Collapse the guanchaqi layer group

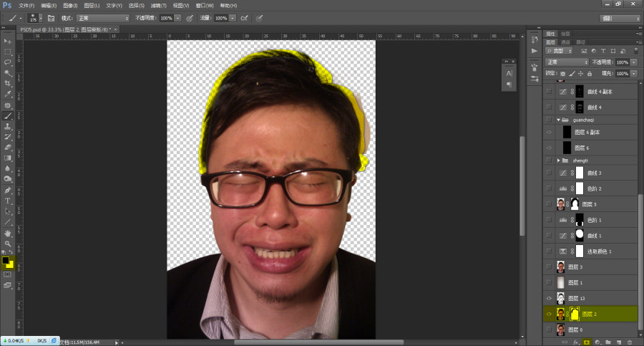pos(559,120)
